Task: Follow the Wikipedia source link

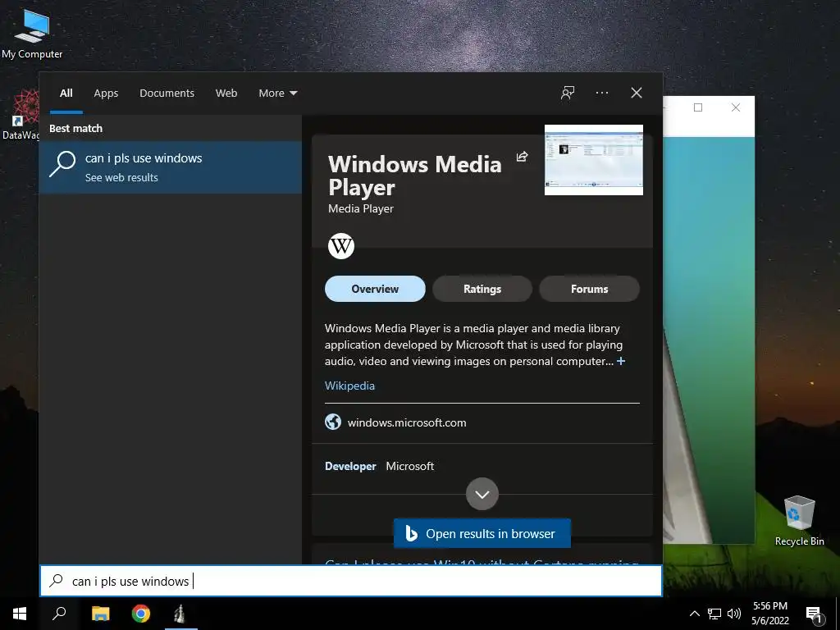Action: [349, 386]
